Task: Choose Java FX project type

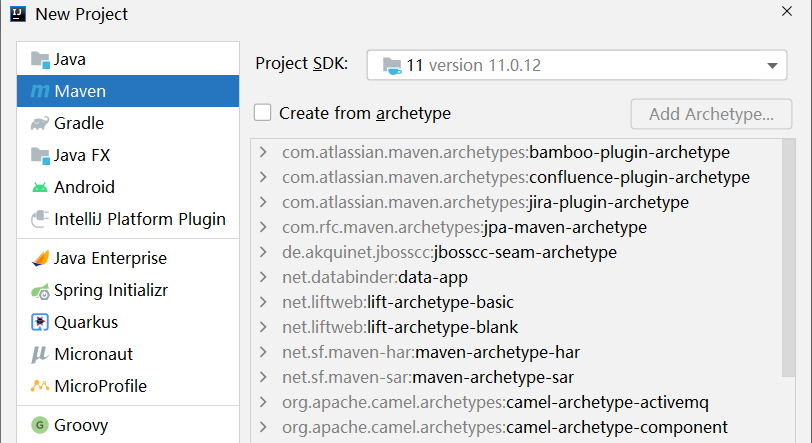Action: coord(128,155)
